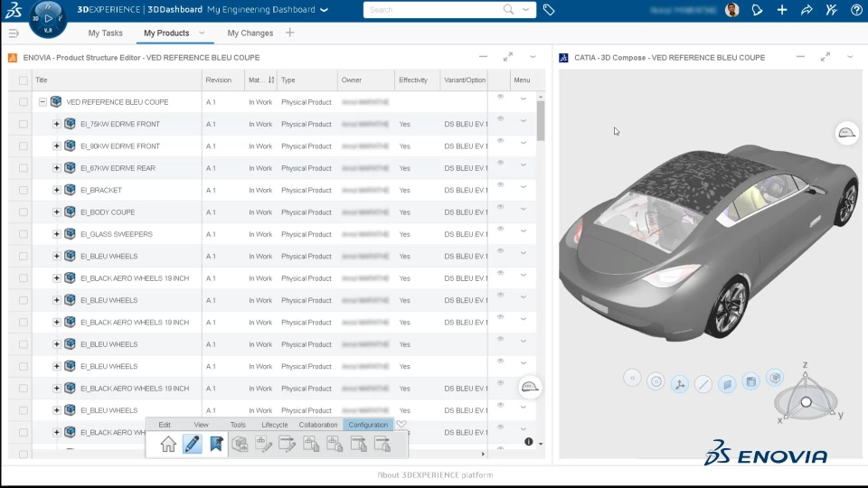Collapse the VED REFERENCE BLEU COUPE node
868x488 pixels.
42,102
